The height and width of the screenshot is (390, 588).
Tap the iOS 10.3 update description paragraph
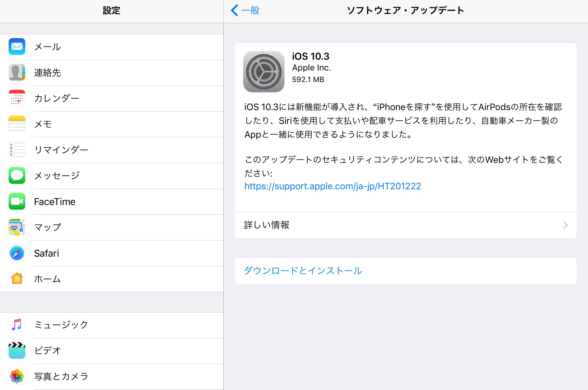click(403, 121)
